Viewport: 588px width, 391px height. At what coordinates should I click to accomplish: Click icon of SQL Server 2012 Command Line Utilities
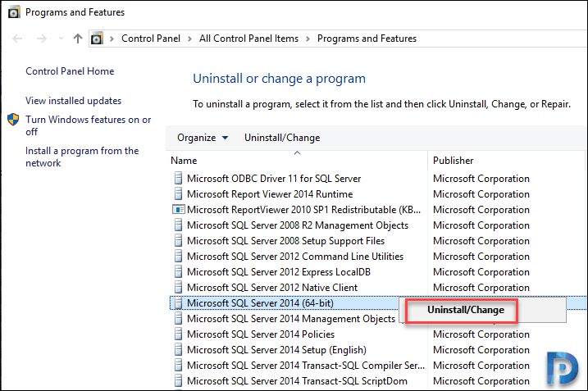179,256
